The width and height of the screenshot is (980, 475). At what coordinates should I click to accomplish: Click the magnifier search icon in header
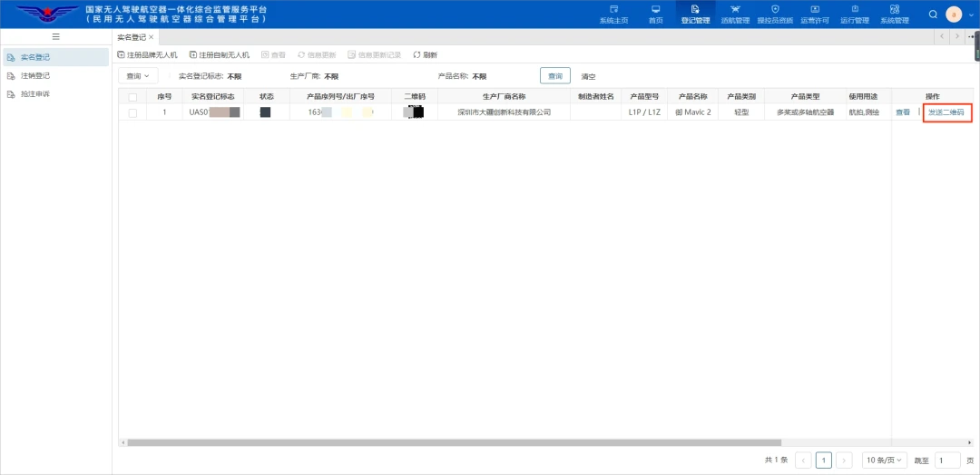tap(933, 15)
